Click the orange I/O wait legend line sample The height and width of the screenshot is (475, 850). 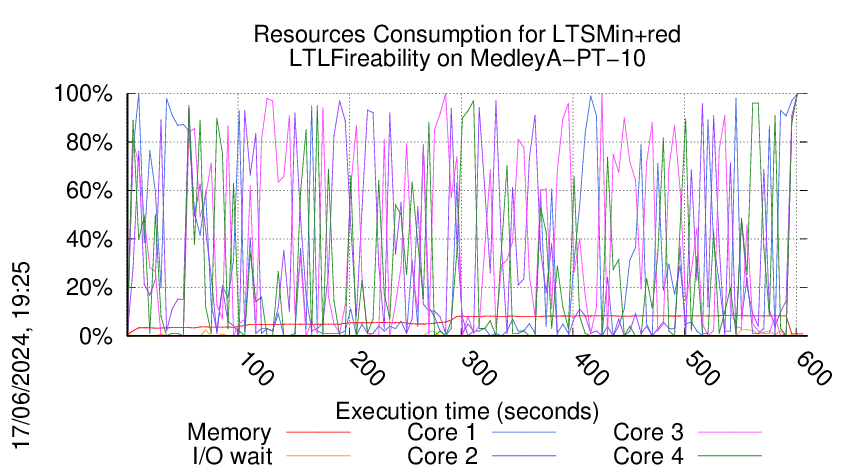pos(318,456)
